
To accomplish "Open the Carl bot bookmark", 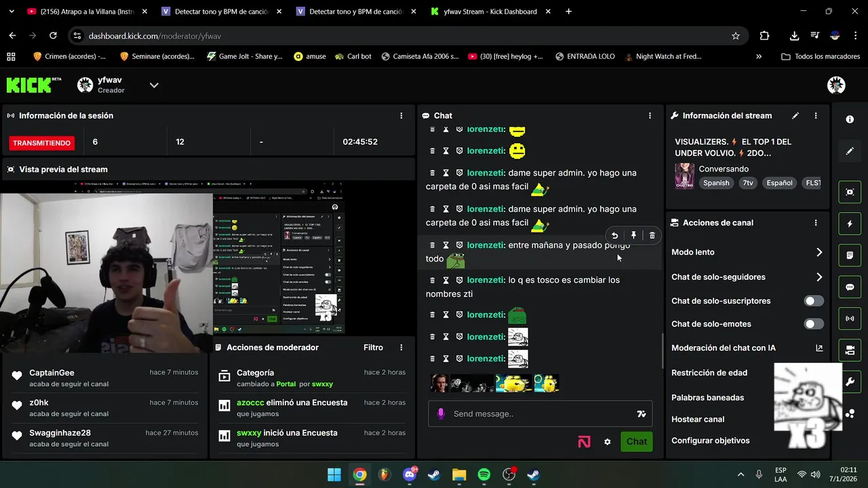I will 353,56.
